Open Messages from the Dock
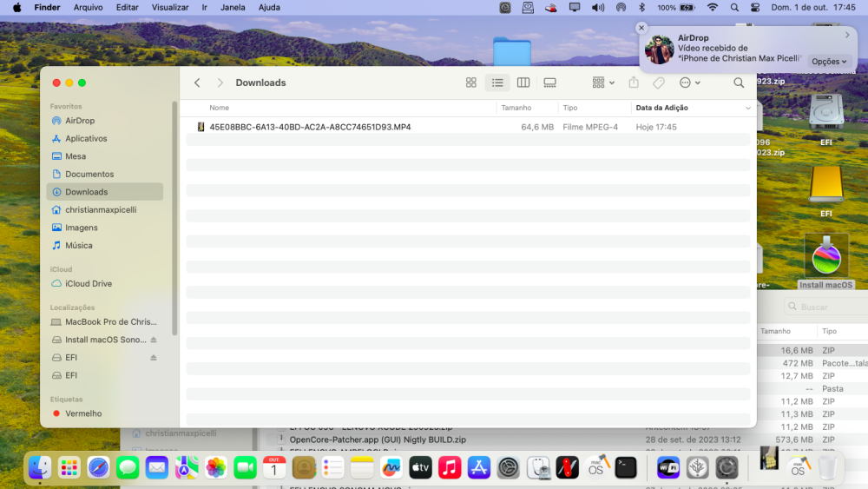868x489 pixels. [128, 468]
